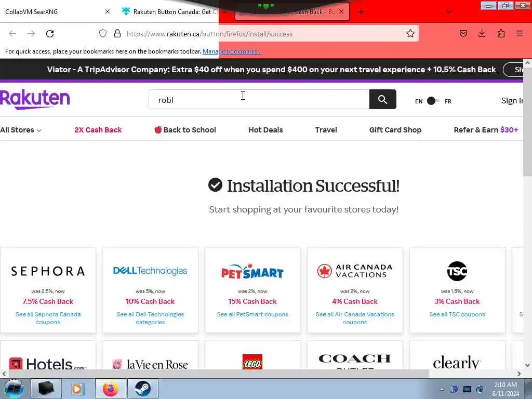Open Refer & Earn $30+ link
This screenshot has height=399, width=532.
pos(486,130)
